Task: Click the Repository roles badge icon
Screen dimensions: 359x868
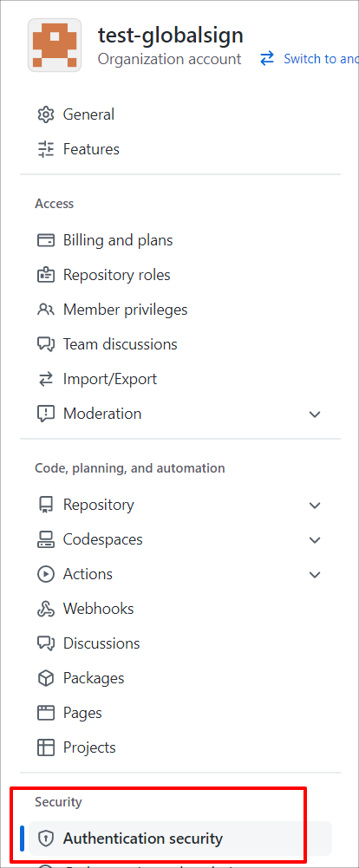Action: [x=45, y=275]
